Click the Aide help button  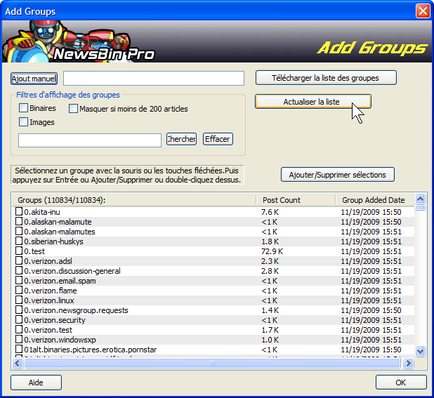pos(36,382)
